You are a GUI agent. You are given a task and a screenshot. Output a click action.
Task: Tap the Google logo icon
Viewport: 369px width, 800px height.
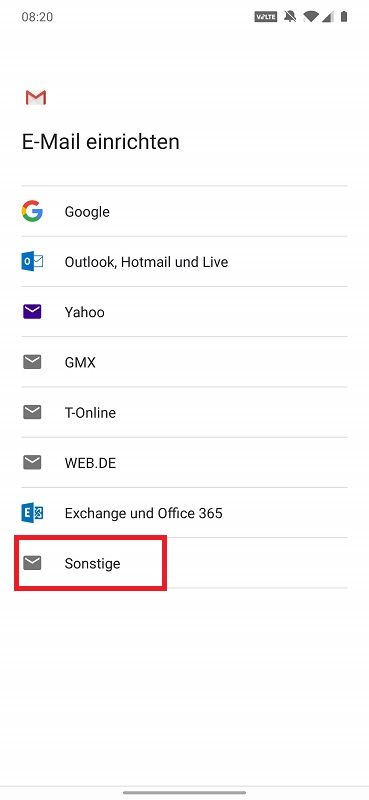coord(32,211)
